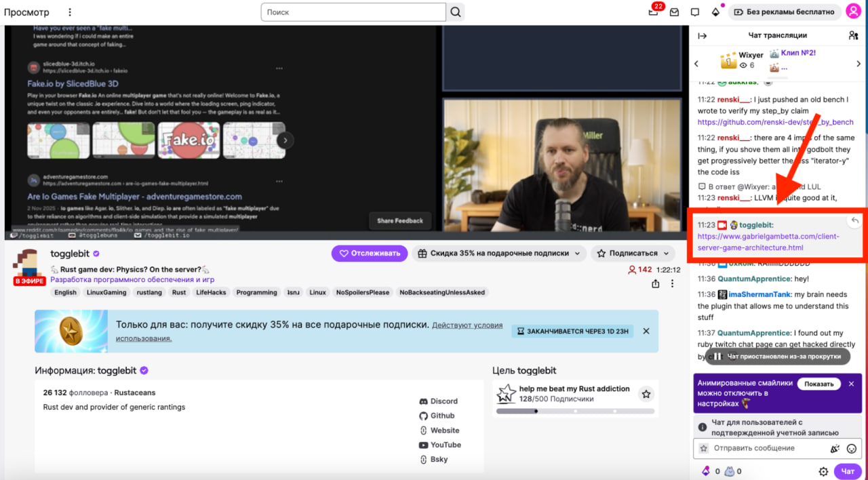Open the Website link
This screenshot has width=868, height=480.
point(439,431)
